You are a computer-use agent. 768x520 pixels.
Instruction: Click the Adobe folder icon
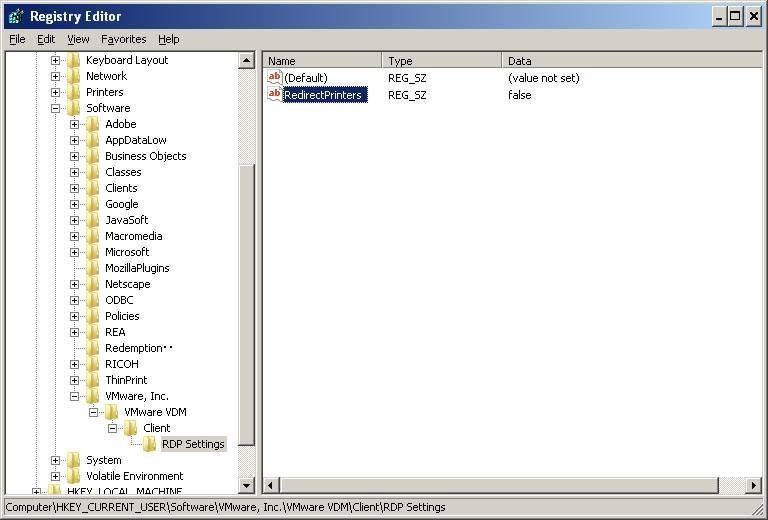(x=93, y=124)
